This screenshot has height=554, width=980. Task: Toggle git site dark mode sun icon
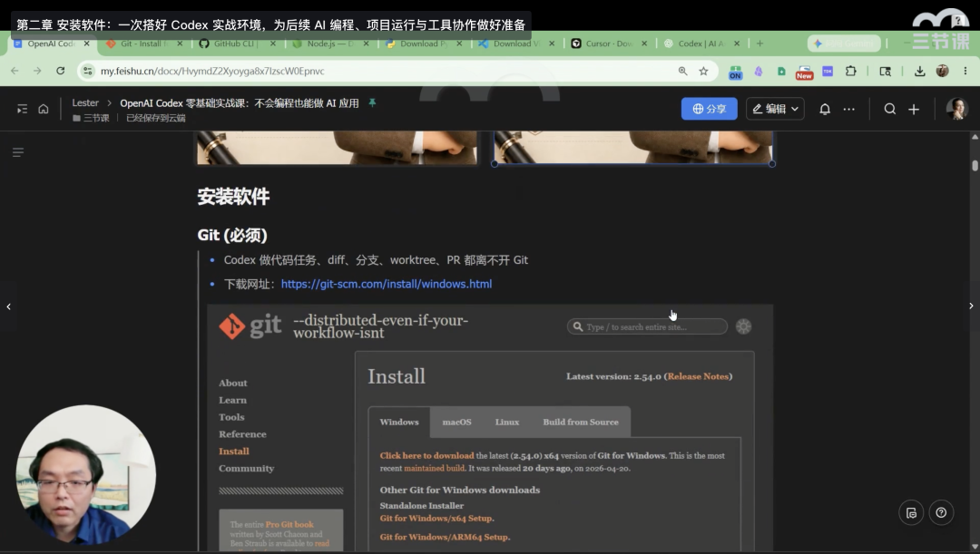[744, 326]
